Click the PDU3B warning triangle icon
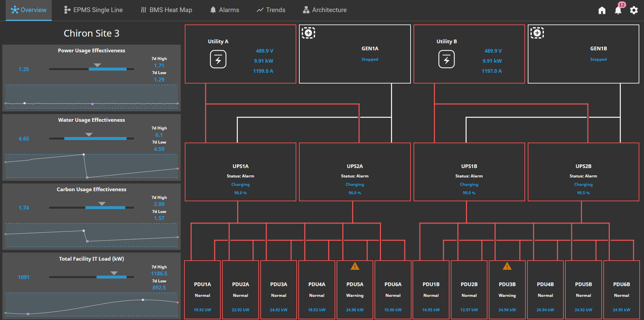Image resolution: width=644 pixels, height=320 pixels. [507, 266]
